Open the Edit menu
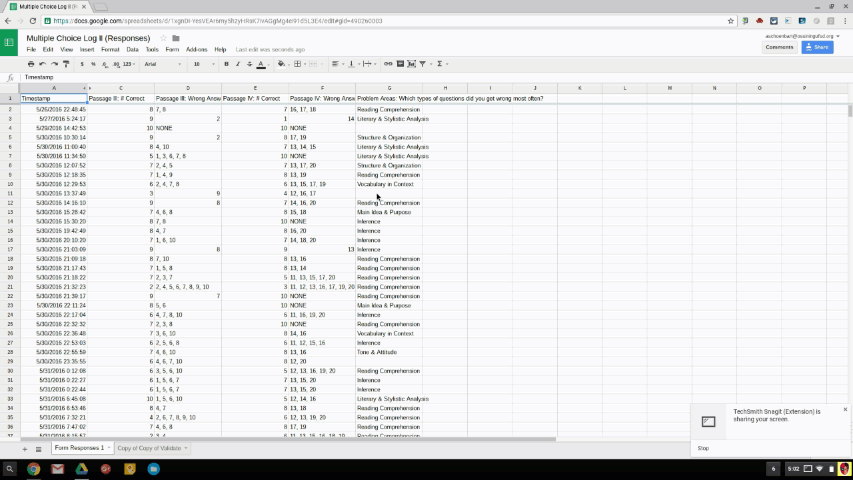853x480 pixels. (48, 50)
